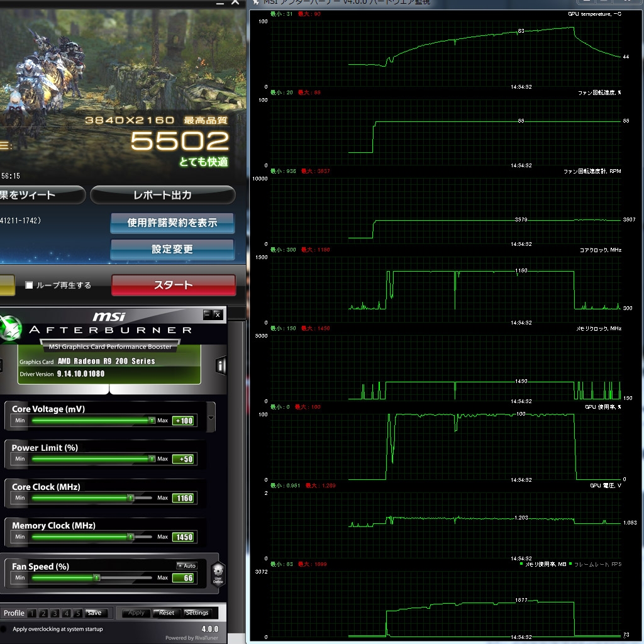This screenshot has height=644, width=644.
Task: Click the GPU 使用率 graph
Action: tap(445, 447)
